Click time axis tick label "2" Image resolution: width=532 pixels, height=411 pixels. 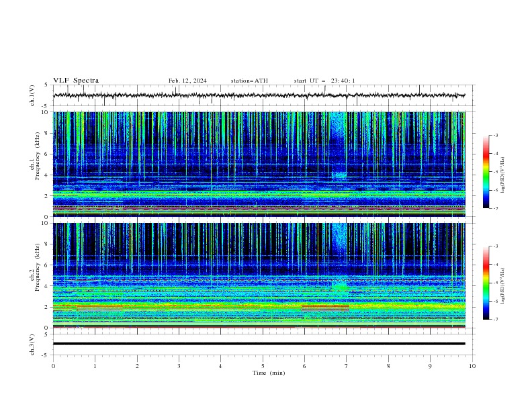(x=137, y=366)
